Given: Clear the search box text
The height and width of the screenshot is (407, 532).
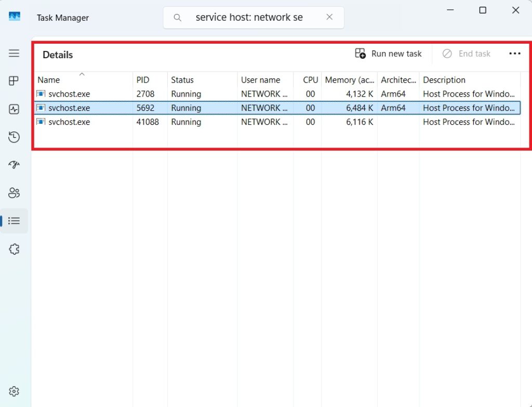Looking at the screenshot, I should [329, 17].
